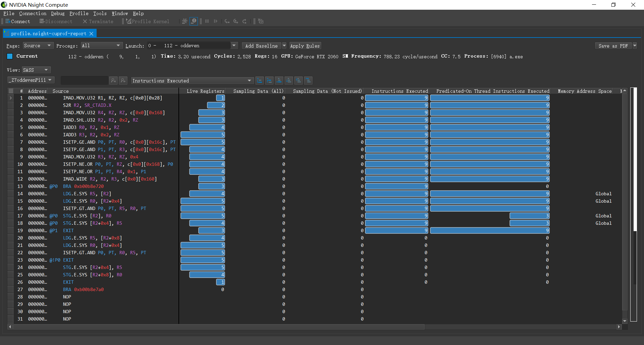This screenshot has height=345, width=644.
Task: Click the blue Current baseline color swatch
Action: [x=10, y=56]
